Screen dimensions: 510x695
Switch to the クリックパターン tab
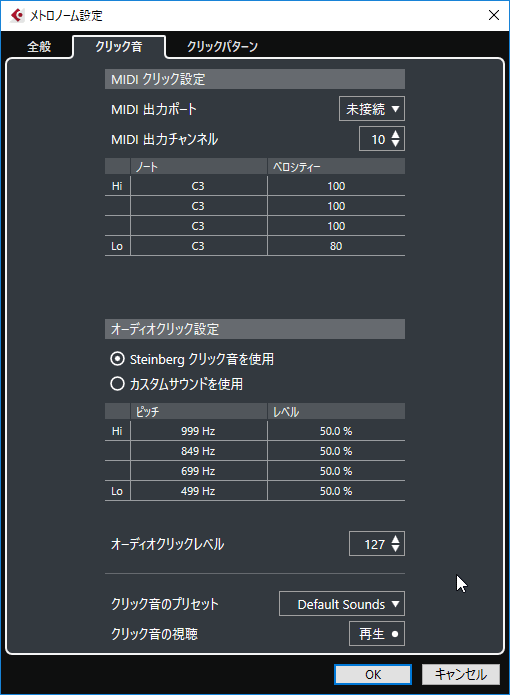click(x=222, y=47)
